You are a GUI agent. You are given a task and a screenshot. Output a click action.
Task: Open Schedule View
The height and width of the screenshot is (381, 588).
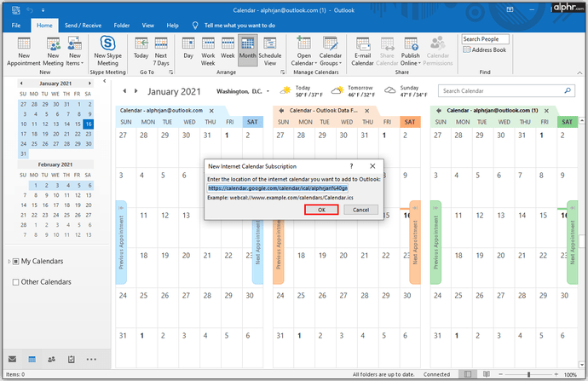coord(270,51)
